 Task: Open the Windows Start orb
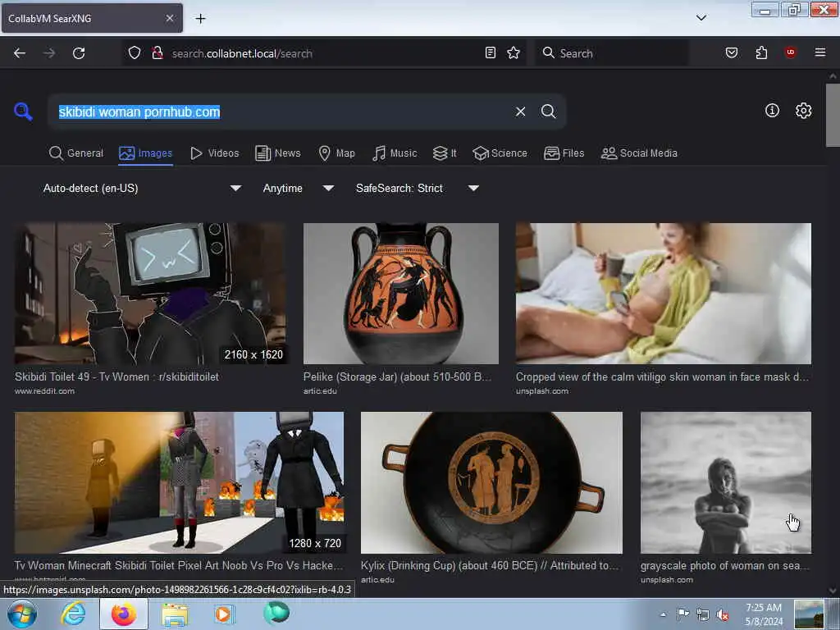click(x=22, y=614)
